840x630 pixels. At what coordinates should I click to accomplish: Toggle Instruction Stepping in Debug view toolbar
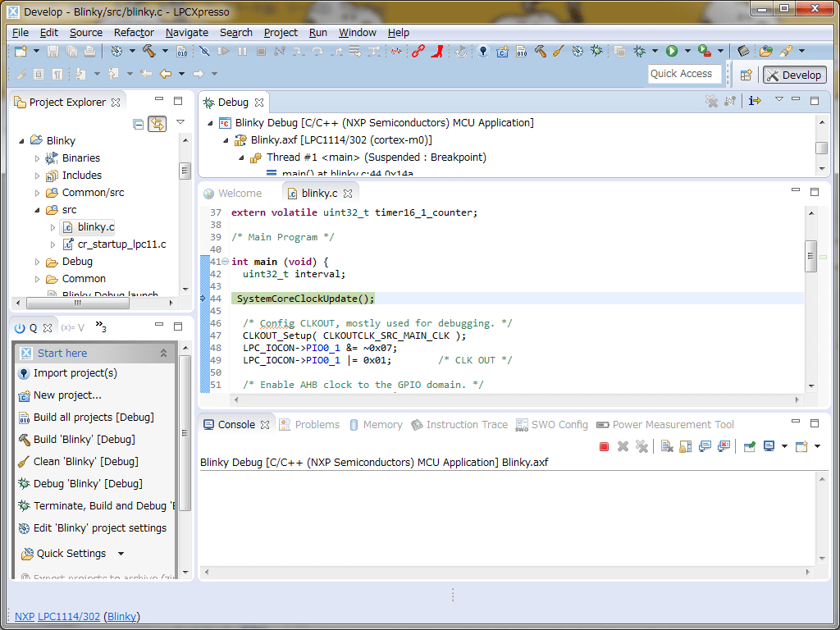[755, 101]
